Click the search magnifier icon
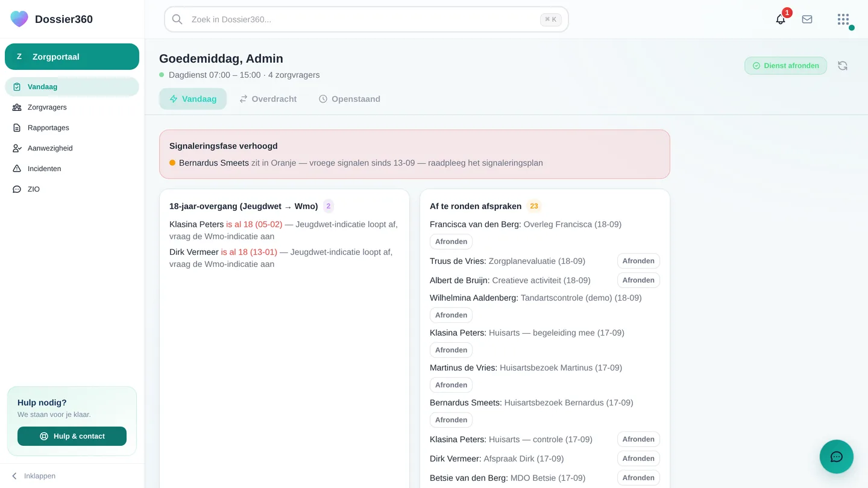 pos(177,19)
